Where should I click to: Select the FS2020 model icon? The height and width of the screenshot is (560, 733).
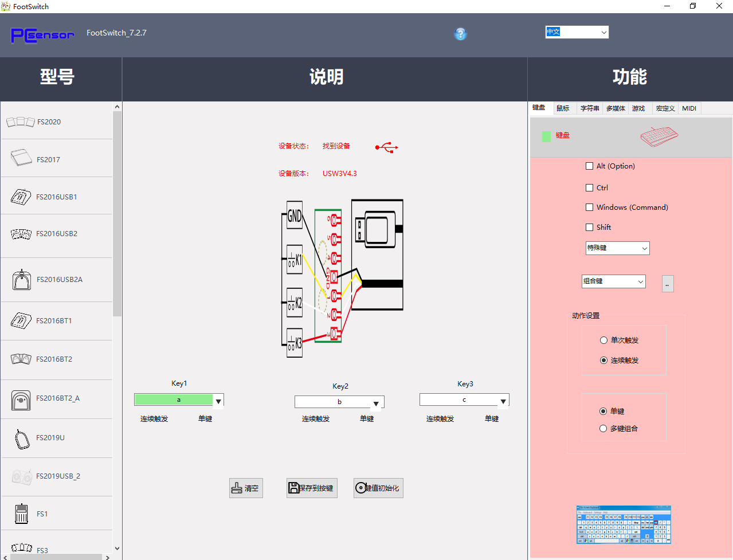coord(21,121)
